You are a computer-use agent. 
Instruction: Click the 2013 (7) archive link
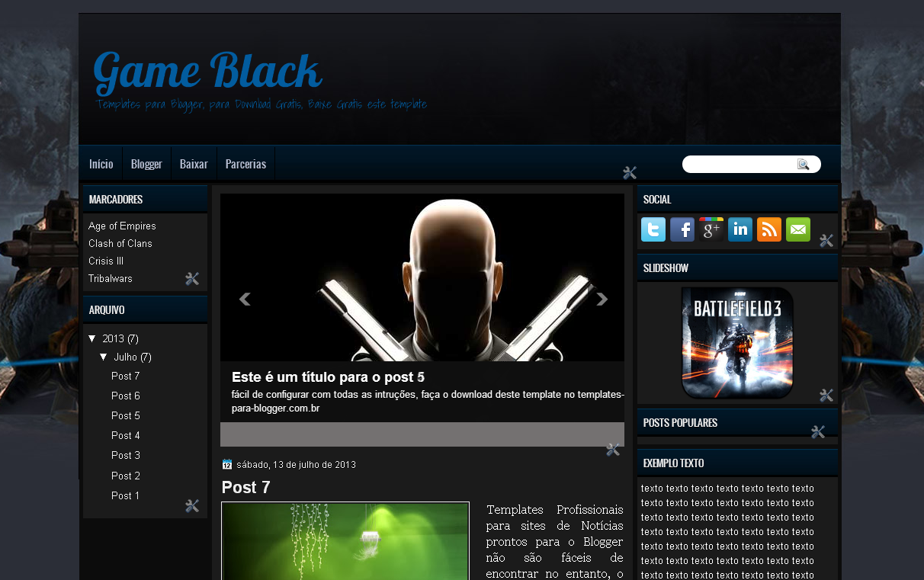pos(120,338)
